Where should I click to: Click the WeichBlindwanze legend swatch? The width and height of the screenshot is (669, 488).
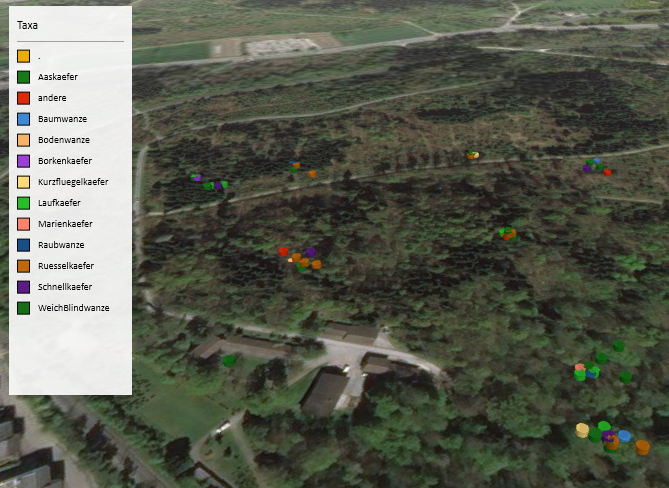tap(23, 308)
